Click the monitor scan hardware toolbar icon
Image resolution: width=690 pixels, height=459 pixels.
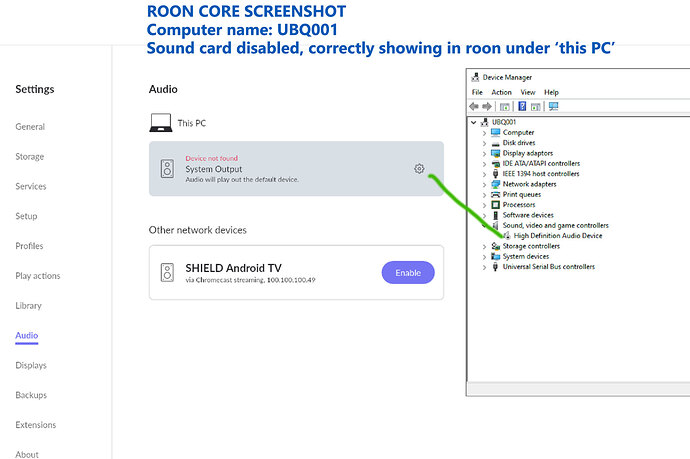pyautogui.click(x=553, y=106)
